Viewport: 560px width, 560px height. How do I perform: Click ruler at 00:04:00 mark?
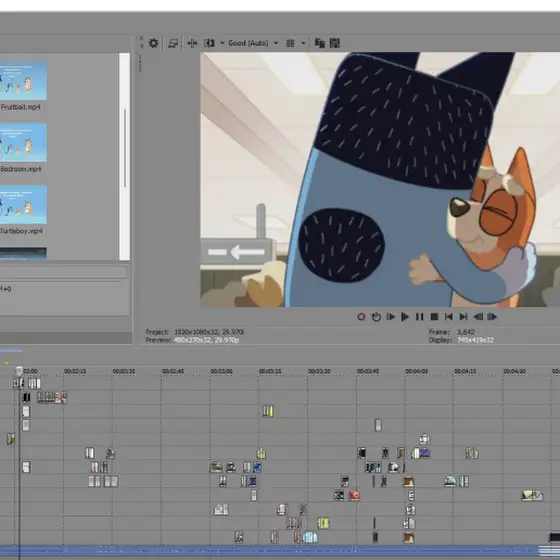pyautogui.click(x=416, y=371)
